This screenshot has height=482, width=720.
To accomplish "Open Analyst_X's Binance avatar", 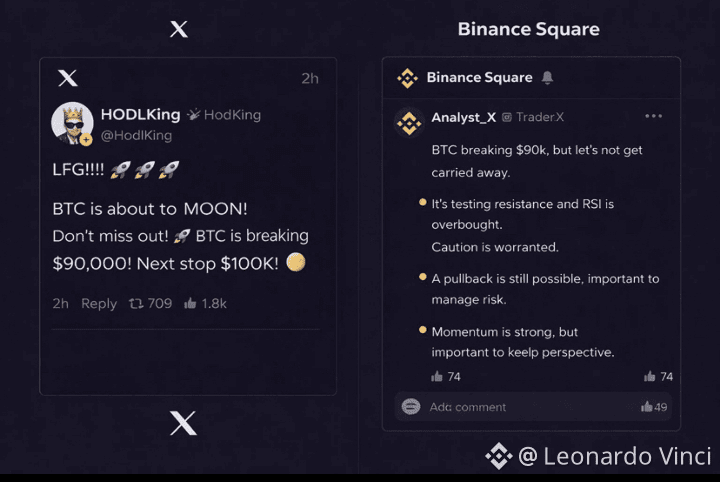I will click(408, 122).
